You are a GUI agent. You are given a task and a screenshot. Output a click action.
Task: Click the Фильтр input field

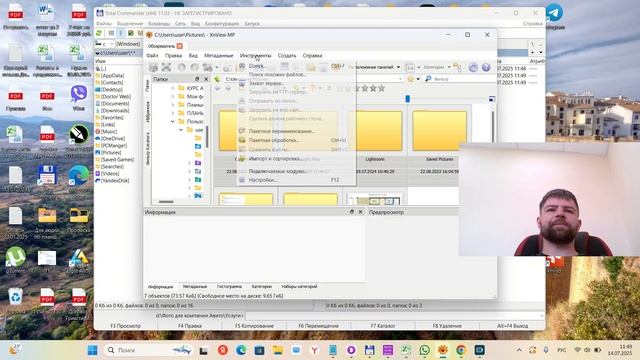click(464, 78)
